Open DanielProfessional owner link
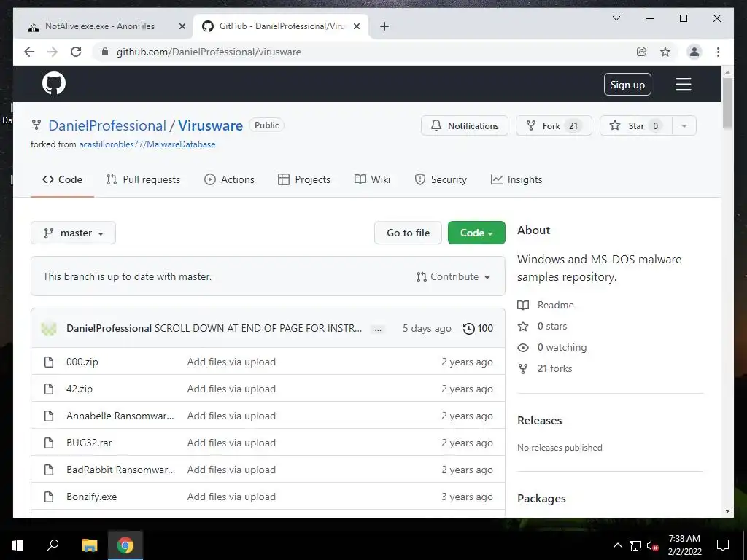747x560 pixels. click(107, 125)
